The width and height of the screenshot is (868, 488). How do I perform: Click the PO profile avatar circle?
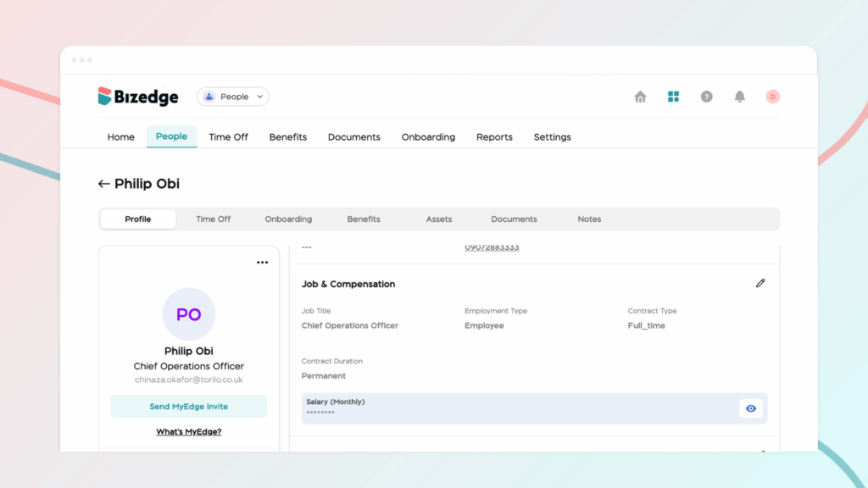pos(189,314)
